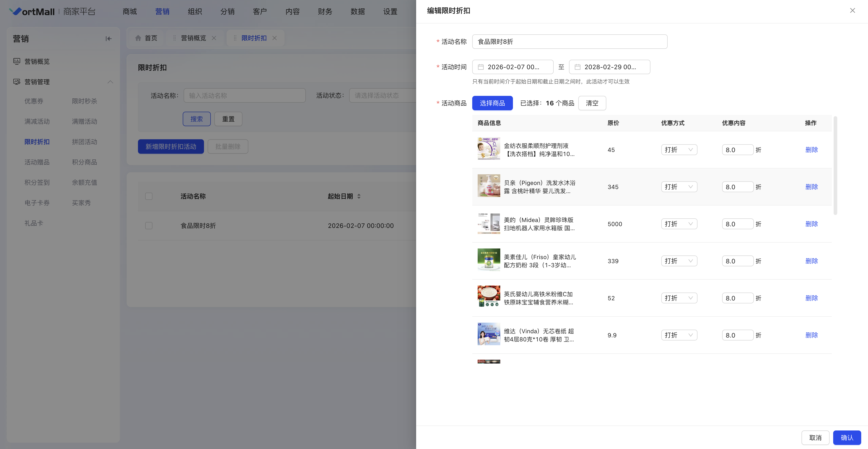
Task: Go to 限时秒杀 in the sidebar
Action: 84,101
